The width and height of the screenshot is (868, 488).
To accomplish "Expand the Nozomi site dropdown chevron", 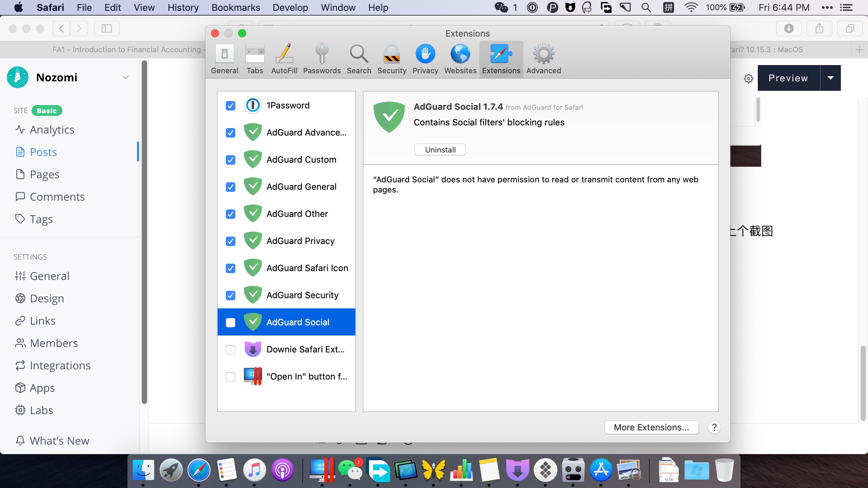I will 125,77.
